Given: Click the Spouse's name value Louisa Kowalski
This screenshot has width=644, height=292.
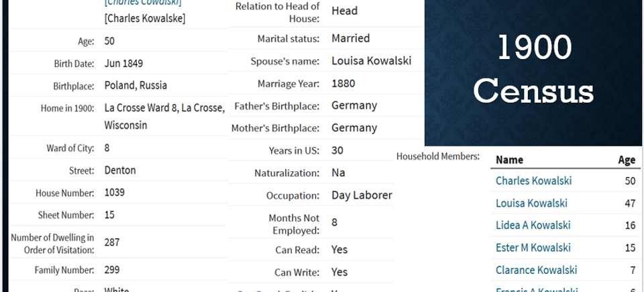Looking at the screenshot, I should coord(371,61).
